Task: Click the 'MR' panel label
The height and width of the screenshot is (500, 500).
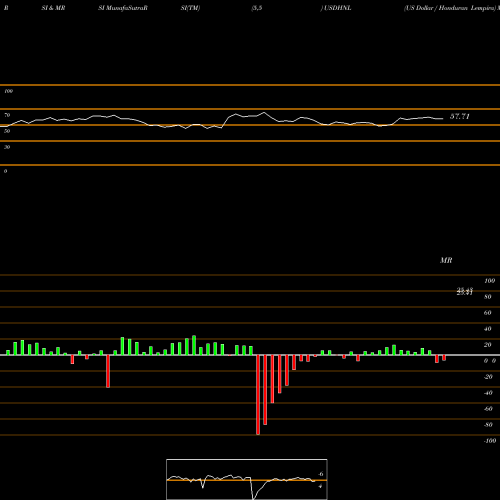Action: [446, 260]
